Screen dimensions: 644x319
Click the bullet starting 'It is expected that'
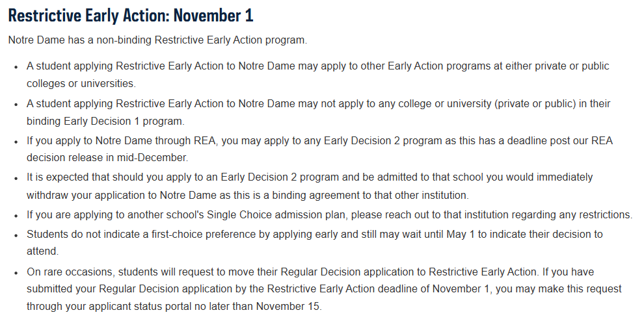coord(310,186)
